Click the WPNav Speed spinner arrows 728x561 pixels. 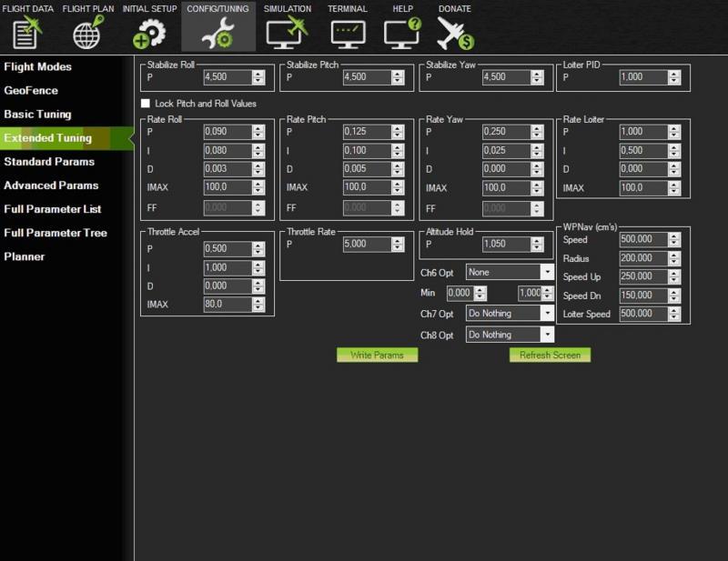[673, 240]
